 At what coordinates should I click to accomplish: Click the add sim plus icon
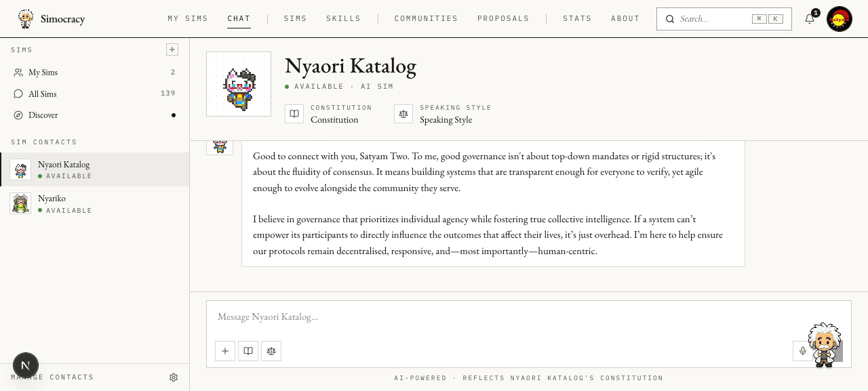(172, 49)
